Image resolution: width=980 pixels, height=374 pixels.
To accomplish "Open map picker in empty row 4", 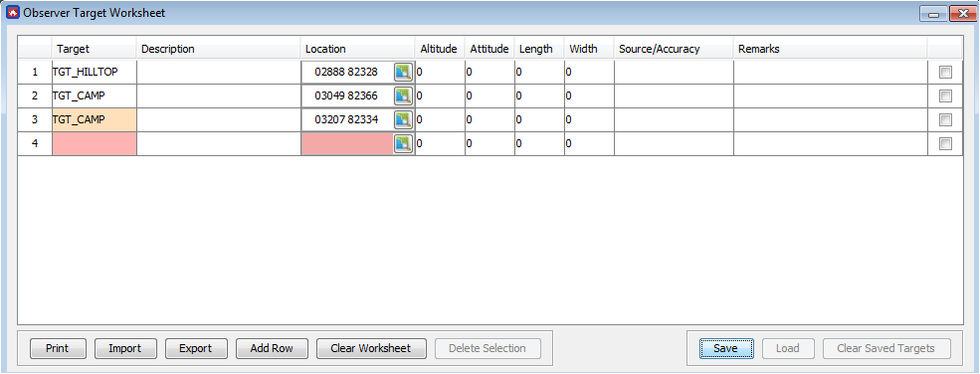I will [x=404, y=143].
